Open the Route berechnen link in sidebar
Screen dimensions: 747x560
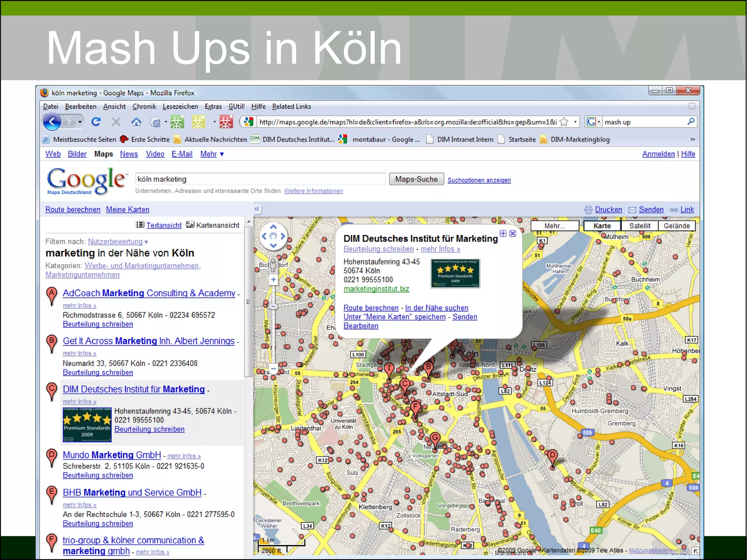(x=73, y=209)
